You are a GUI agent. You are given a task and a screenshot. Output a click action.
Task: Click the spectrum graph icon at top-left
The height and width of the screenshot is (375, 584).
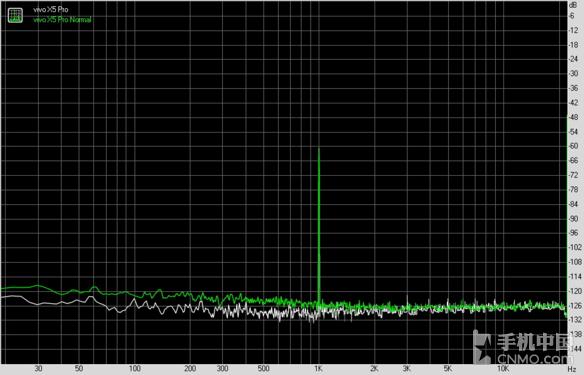tap(15, 15)
